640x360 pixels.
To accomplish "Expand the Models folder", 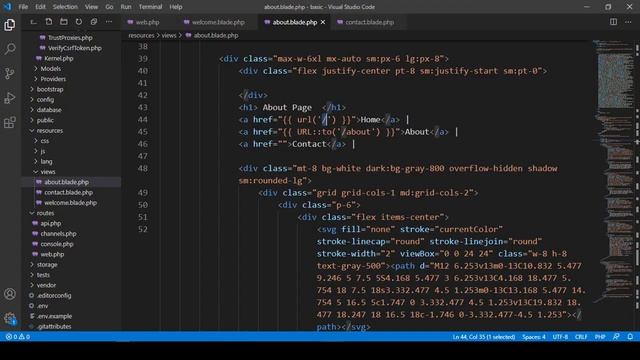I will tap(50, 69).
